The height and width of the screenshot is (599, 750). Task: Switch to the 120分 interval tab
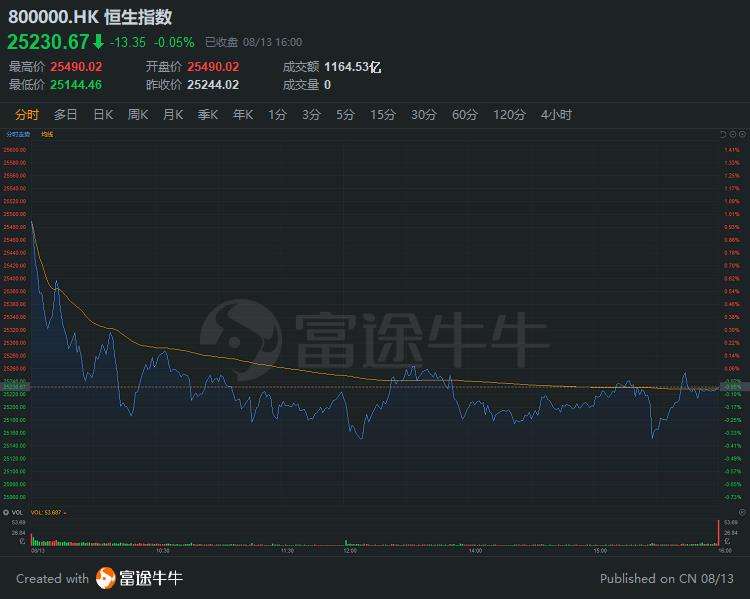tap(509, 115)
